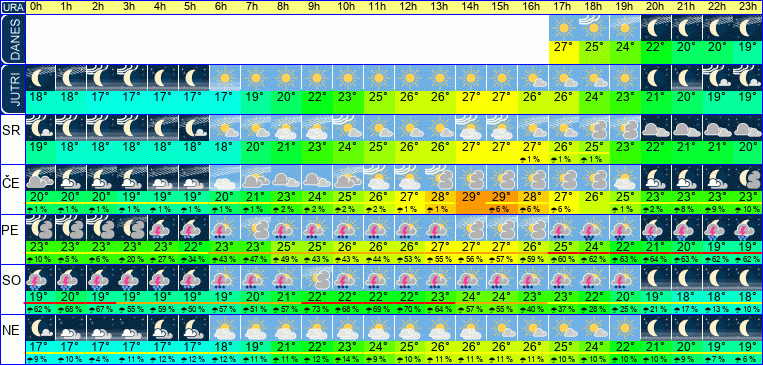Open the DANES day tab

click(12, 39)
